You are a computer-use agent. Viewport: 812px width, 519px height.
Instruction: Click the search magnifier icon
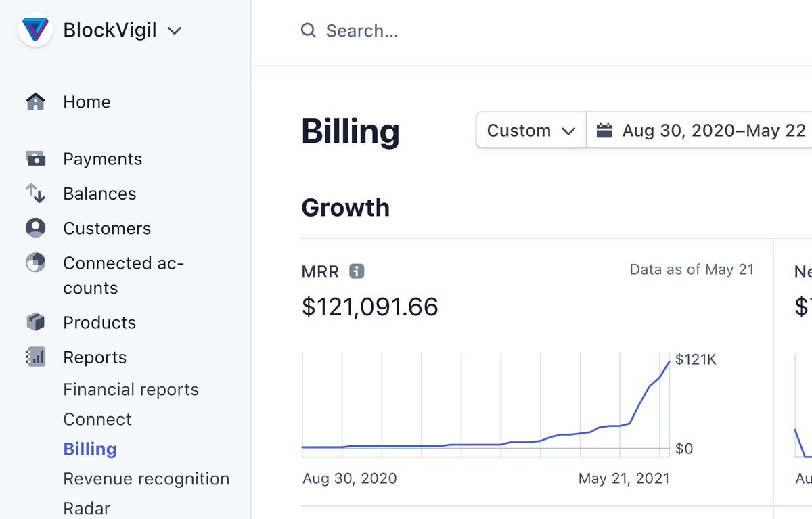pos(309,30)
